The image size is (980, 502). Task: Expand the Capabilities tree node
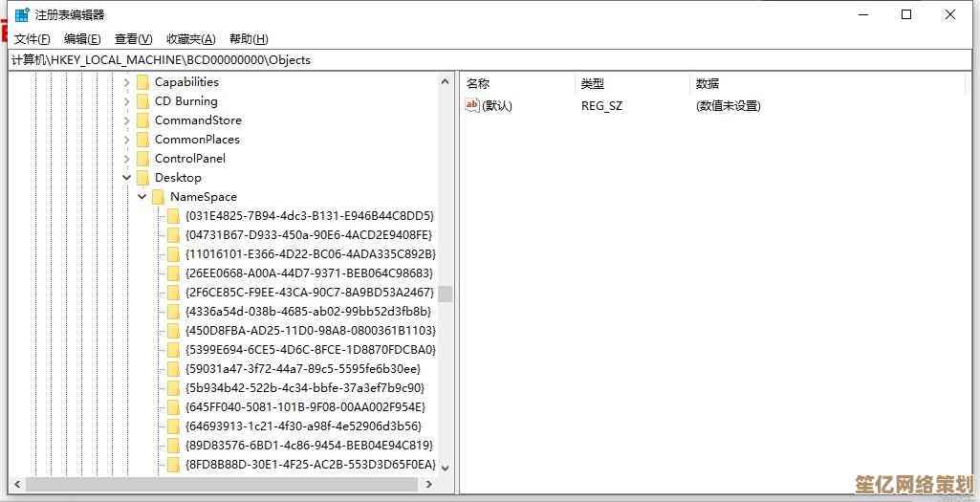(x=126, y=82)
